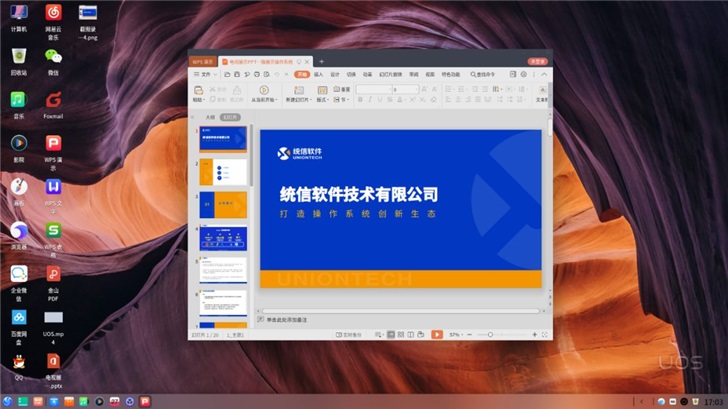Click the fit-to-window icon in status bar

[x=546, y=334]
